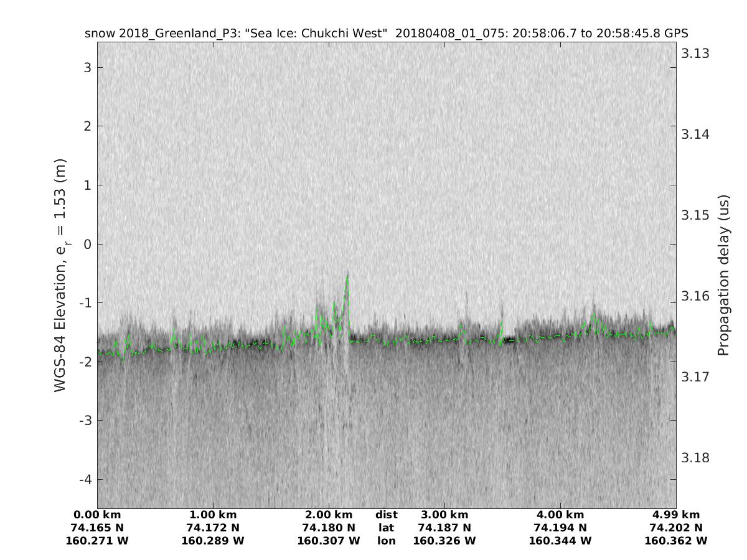
Task: Click the 3.18 propagation delay tick label
Action: [x=695, y=458]
